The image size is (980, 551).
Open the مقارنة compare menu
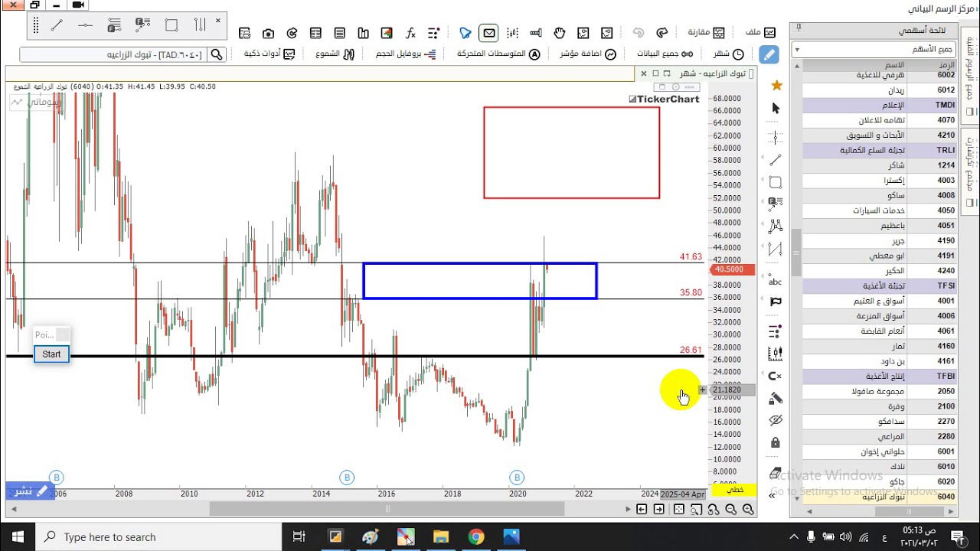pos(706,33)
